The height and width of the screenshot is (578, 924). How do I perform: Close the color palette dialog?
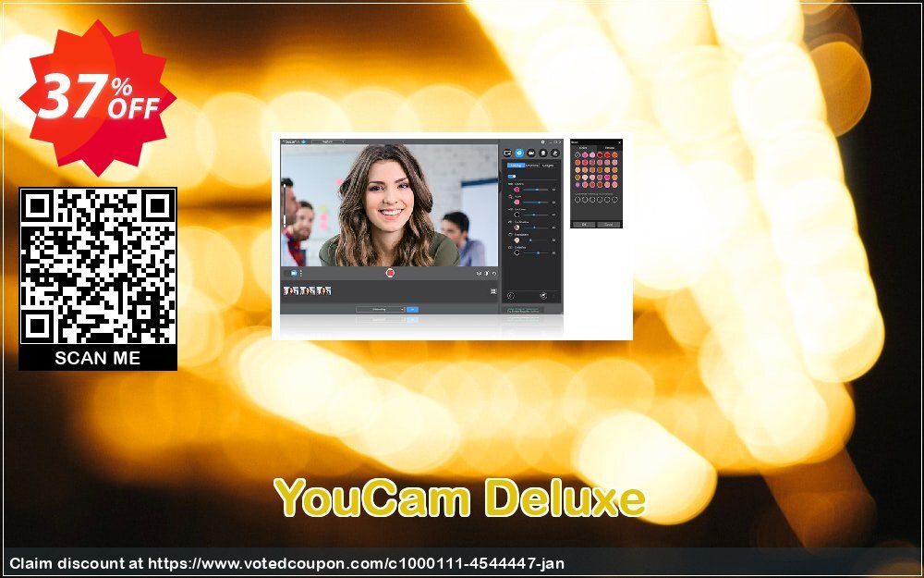click(619, 142)
